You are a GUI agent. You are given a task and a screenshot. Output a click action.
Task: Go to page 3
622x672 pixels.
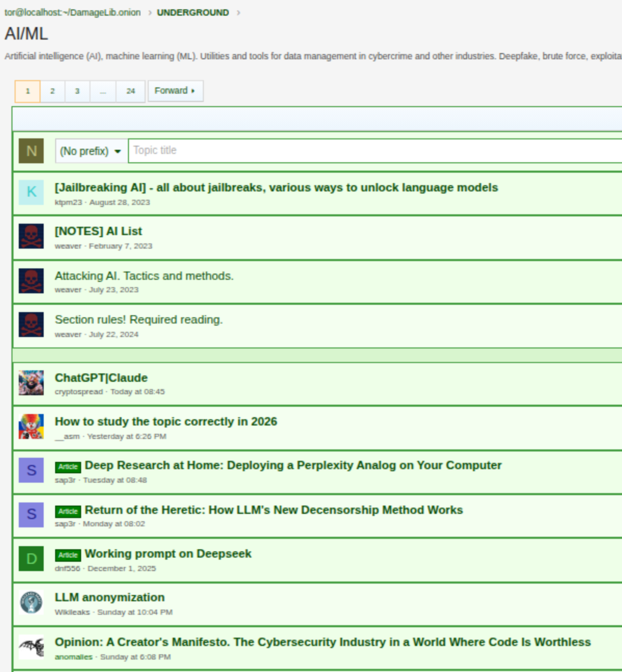point(77,91)
